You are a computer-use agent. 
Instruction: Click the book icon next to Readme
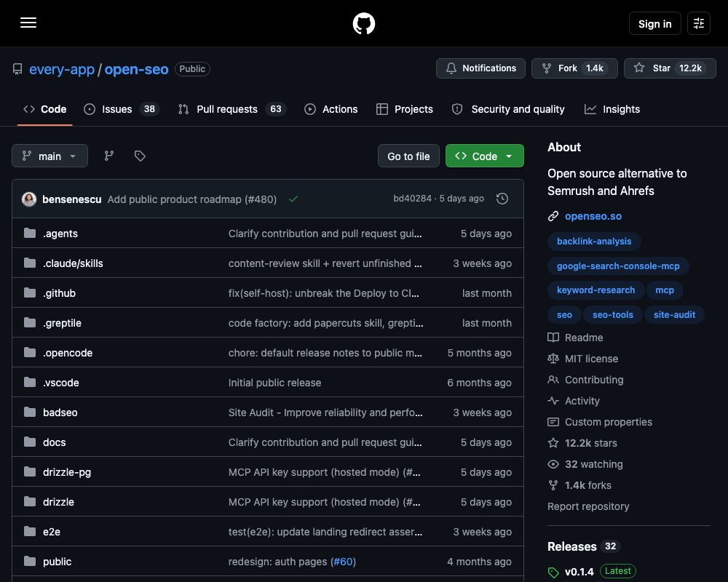553,338
